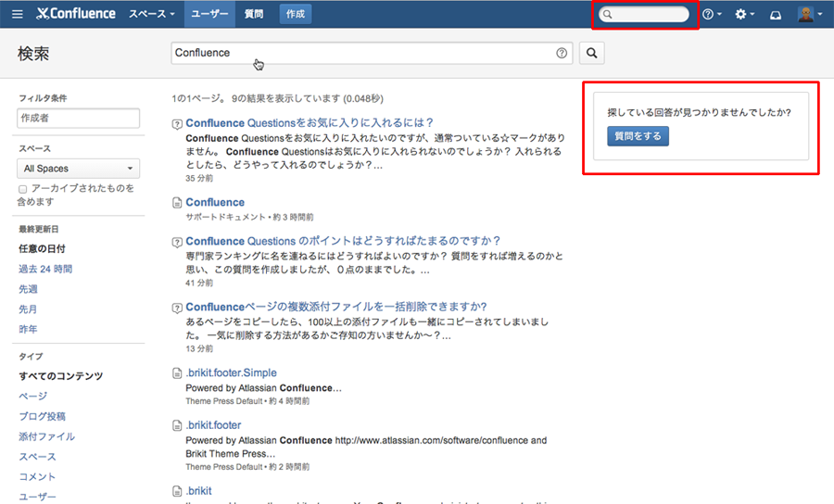Filter type by ページ
Viewport: 834px width, 504px height.
pyautogui.click(x=33, y=397)
